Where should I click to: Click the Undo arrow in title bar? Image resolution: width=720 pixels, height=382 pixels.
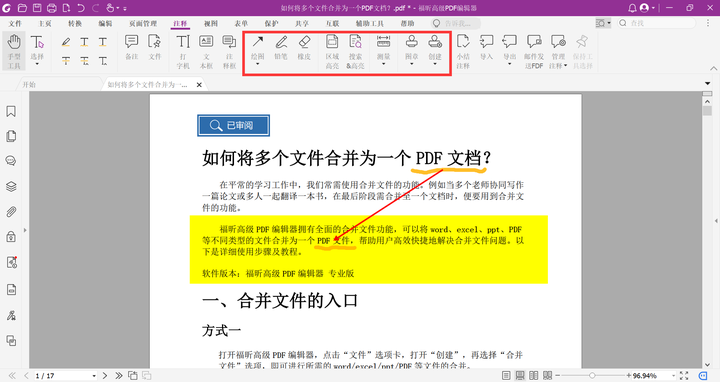point(81,8)
